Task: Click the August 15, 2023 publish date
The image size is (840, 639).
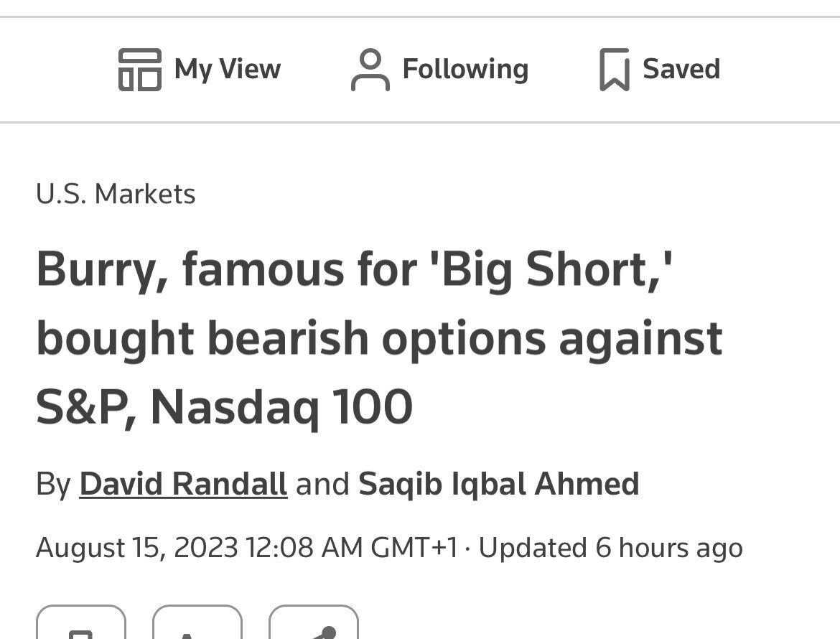Action: coord(136,548)
